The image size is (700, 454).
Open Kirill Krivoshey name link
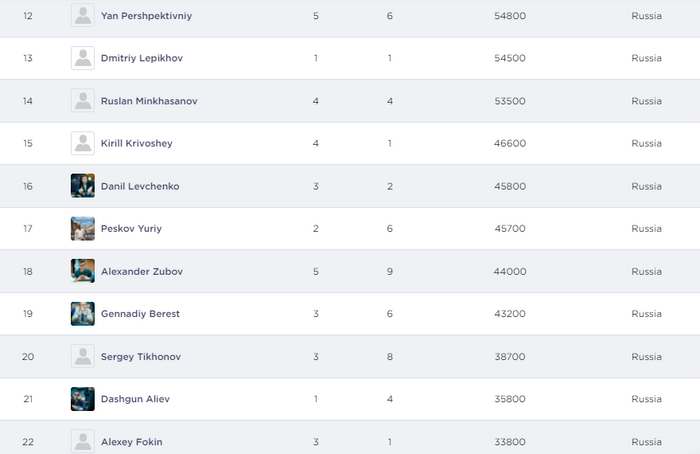[137, 143]
